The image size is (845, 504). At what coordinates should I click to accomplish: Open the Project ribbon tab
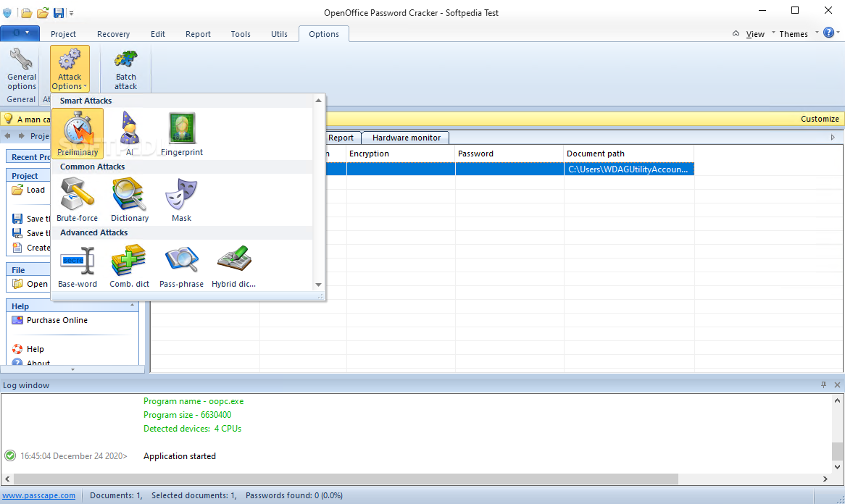click(63, 34)
